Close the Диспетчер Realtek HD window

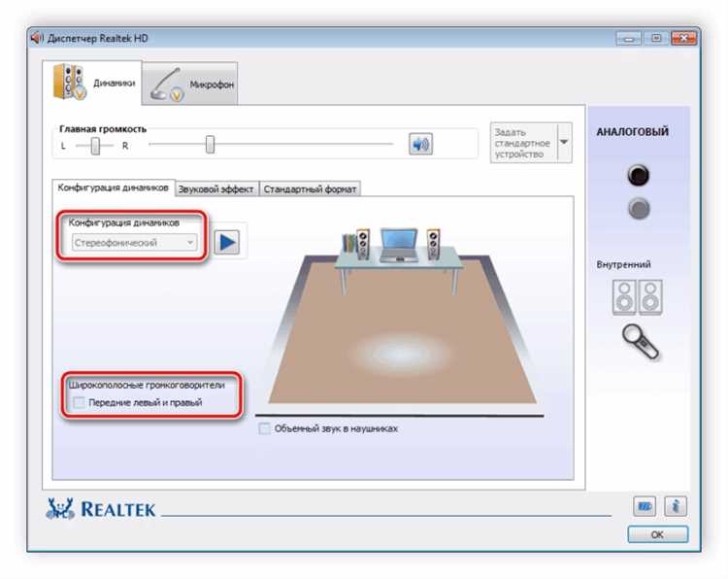(683, 39)
